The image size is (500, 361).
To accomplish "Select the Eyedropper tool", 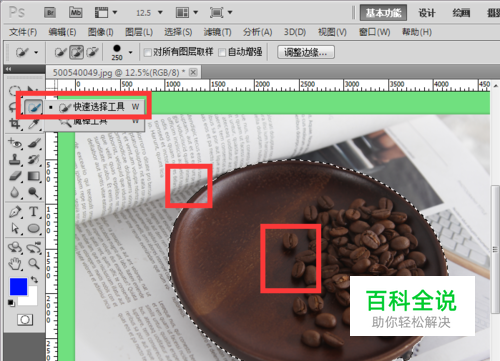I will tap(34, 124).
